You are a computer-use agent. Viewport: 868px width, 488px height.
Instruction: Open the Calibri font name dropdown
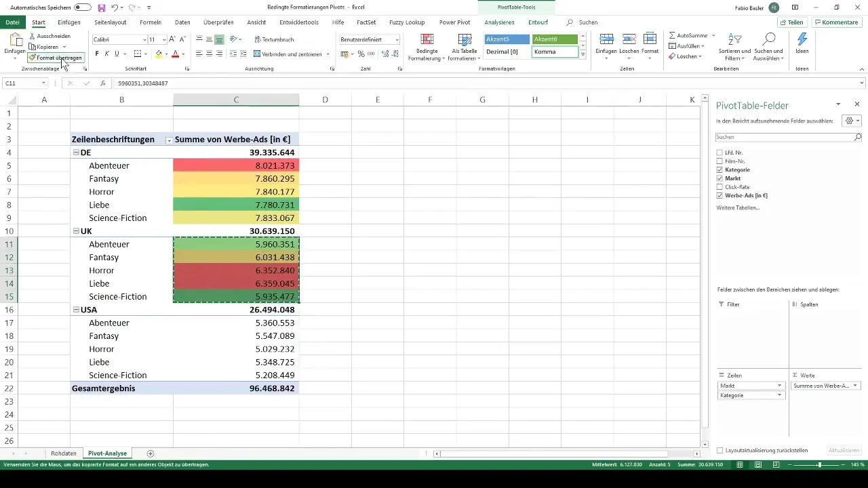pyautogui.click(x=144, y=40)
